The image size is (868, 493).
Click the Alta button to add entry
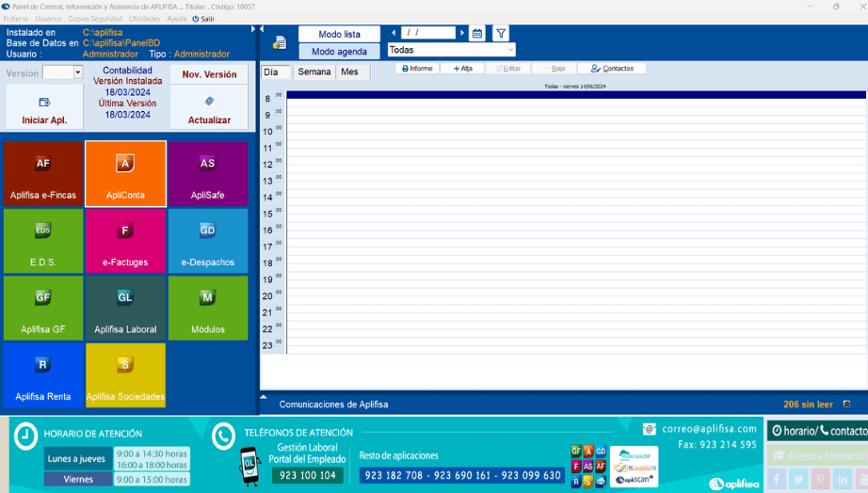coord(463,69)
